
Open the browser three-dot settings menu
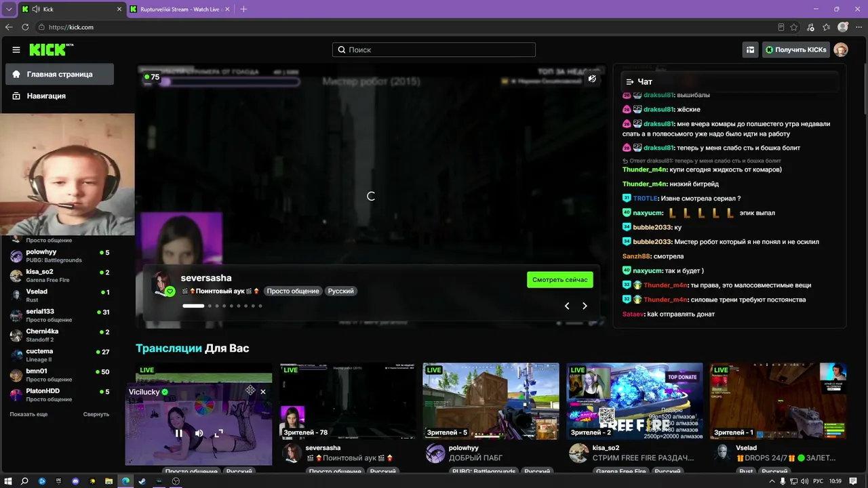[x=859, y=27]
